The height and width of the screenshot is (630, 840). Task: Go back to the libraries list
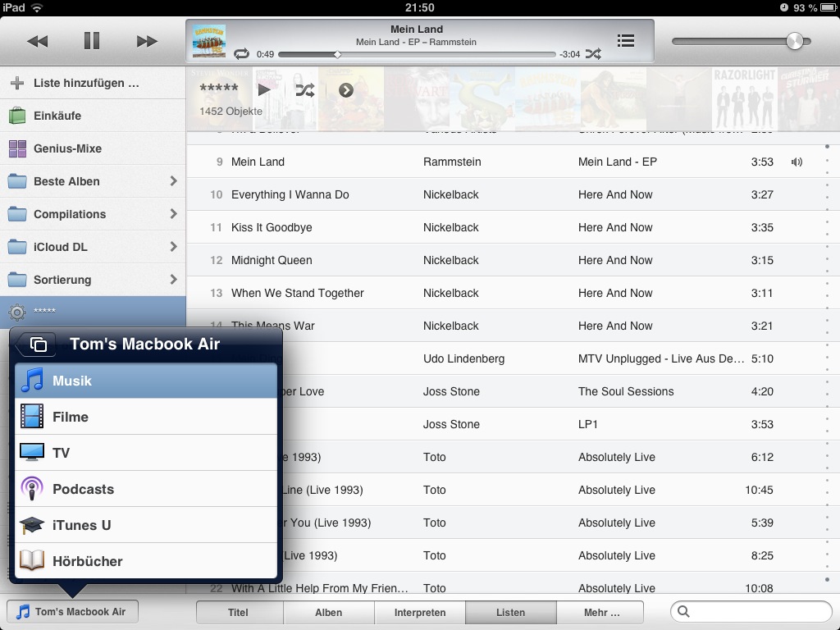click(x=36, y=344)
